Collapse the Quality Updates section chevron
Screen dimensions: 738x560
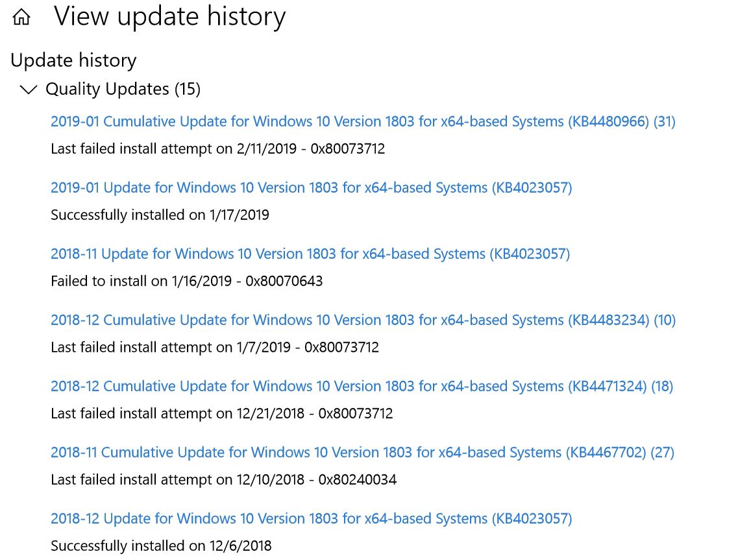[x=29, y=90]
